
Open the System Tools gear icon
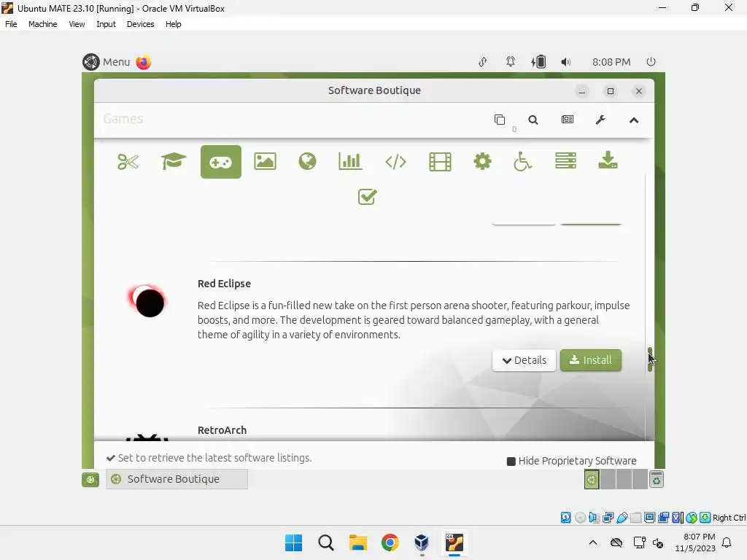[x=482, y=161]
